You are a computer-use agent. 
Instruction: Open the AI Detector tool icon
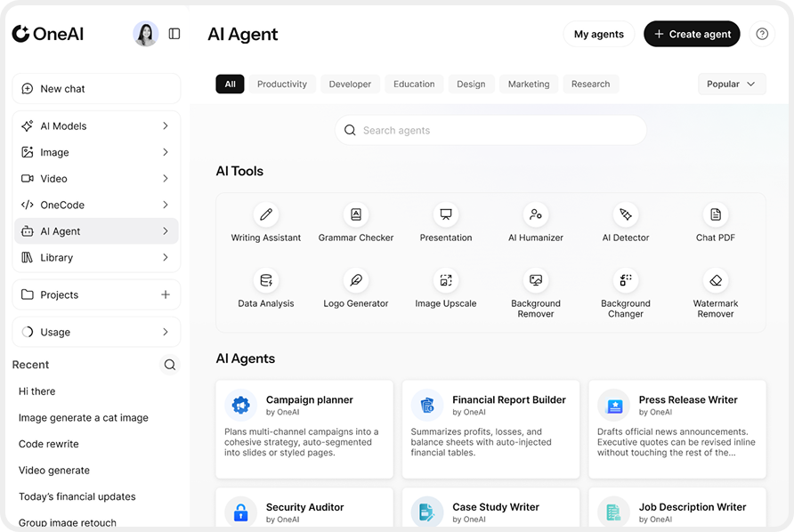[626, 214]
